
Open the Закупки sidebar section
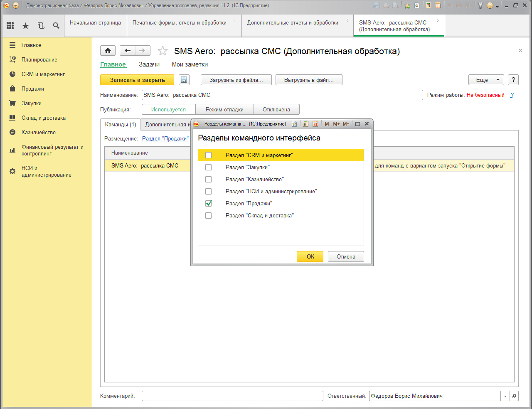[32, 103]
